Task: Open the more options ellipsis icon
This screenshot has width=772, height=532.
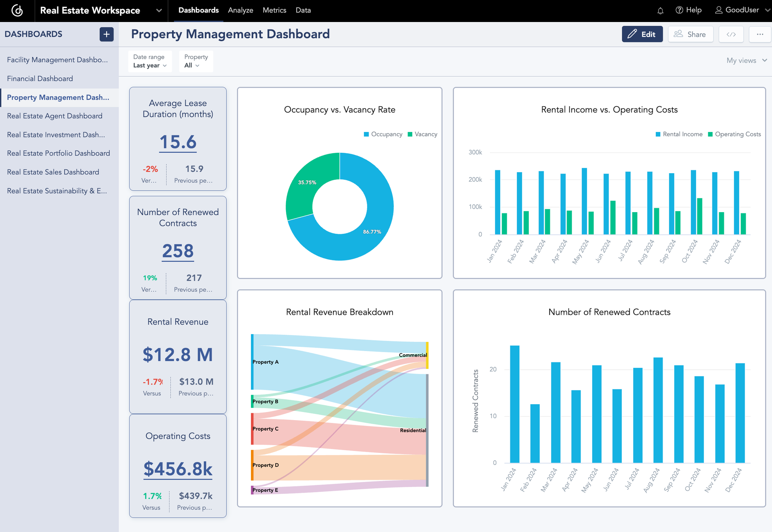Action: coord(760,34)
